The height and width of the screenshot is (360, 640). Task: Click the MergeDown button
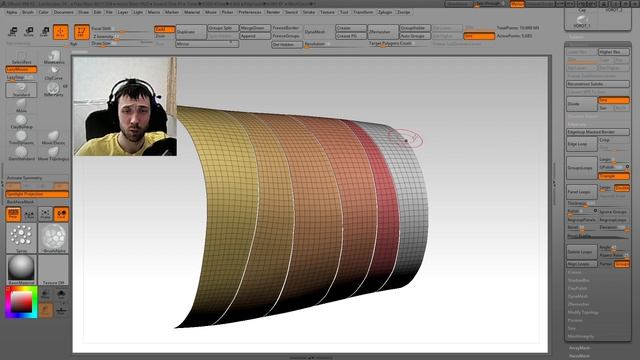pos(255,28)
